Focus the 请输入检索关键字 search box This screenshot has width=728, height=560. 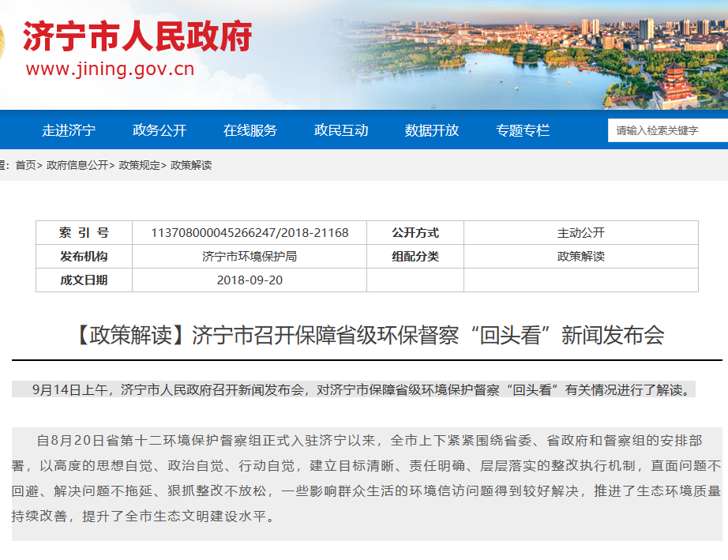click(x=667, y=130)
